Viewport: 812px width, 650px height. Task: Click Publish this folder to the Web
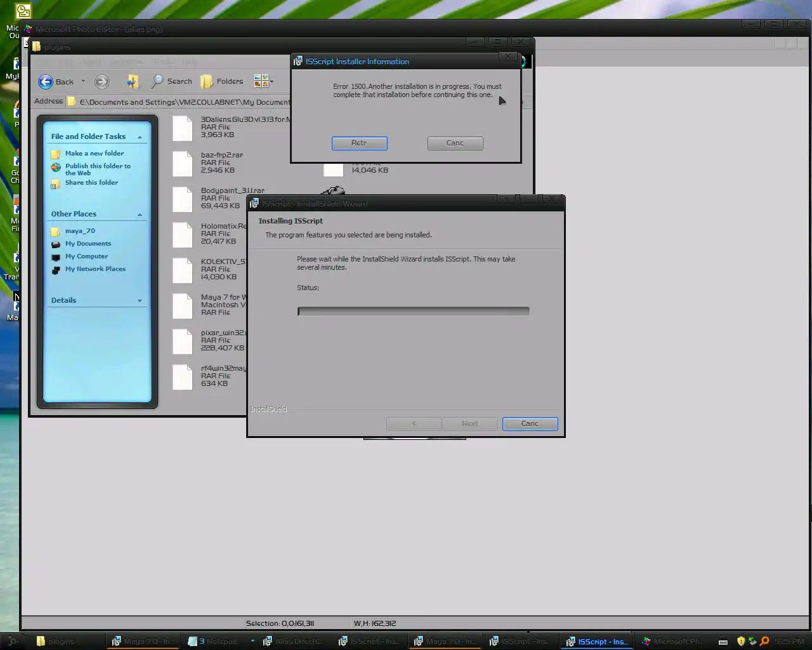[98, 169]
